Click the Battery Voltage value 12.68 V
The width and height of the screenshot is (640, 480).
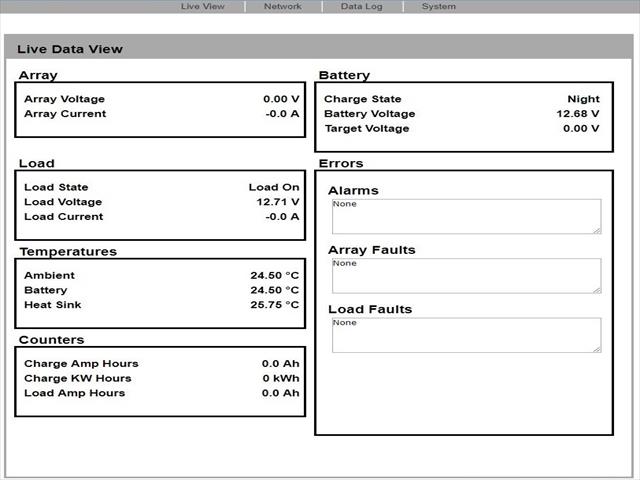[x=578, y=114]
